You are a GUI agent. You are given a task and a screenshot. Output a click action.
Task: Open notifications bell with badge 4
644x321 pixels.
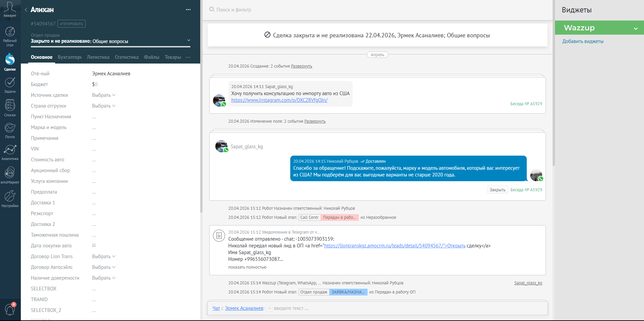10,309
